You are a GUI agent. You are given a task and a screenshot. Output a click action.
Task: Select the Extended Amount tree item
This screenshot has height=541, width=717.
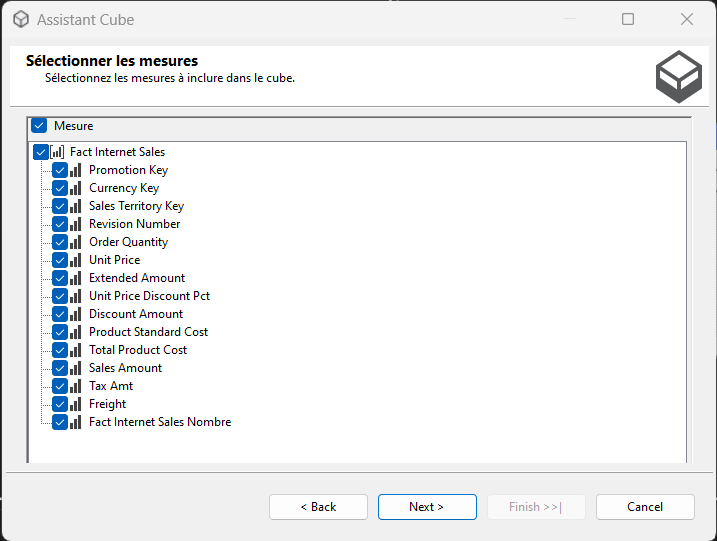[137, 278]
